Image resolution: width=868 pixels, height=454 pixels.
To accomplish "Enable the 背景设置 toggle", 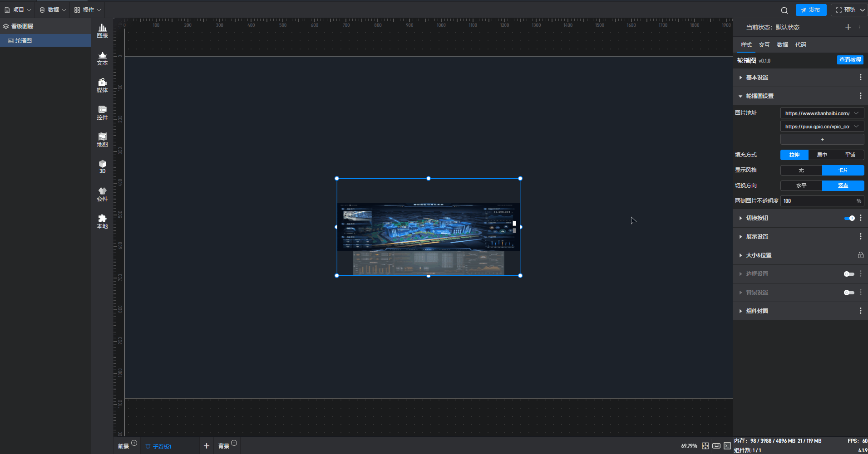I will [848, 293].
